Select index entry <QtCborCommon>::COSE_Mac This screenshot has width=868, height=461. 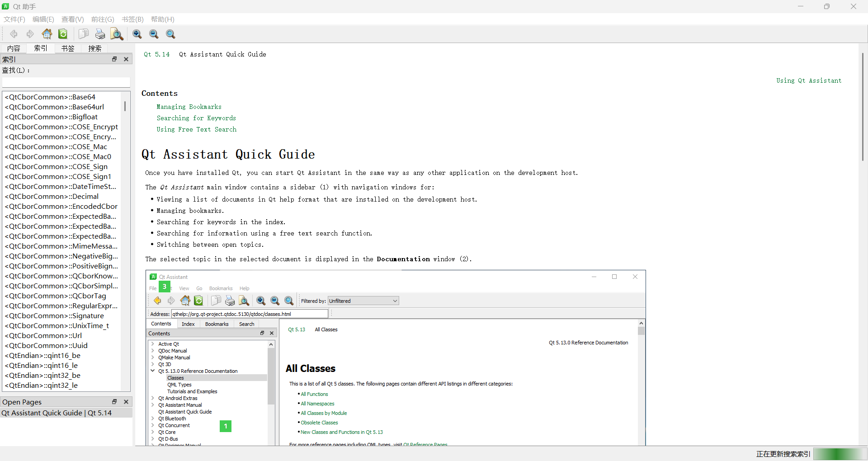[62, 146]
